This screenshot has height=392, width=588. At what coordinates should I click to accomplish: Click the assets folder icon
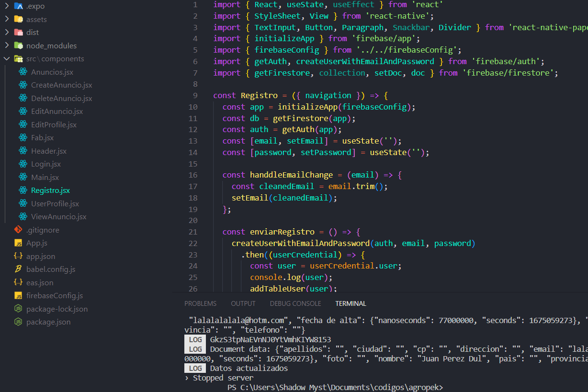click(19, 19)
